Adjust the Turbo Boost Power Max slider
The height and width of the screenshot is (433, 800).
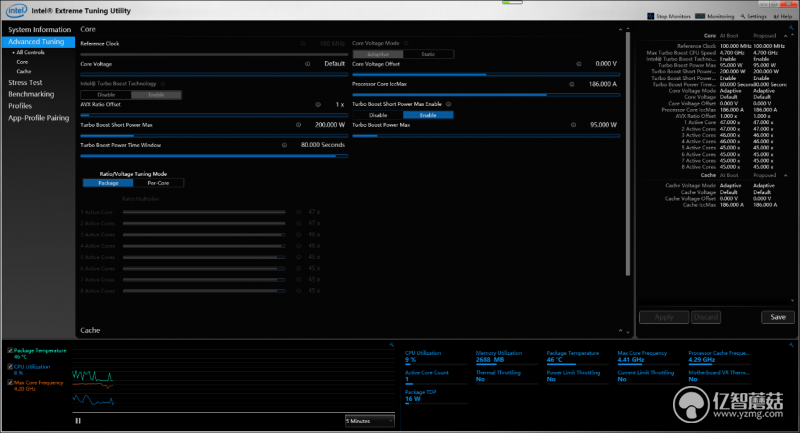click(486, 136)
